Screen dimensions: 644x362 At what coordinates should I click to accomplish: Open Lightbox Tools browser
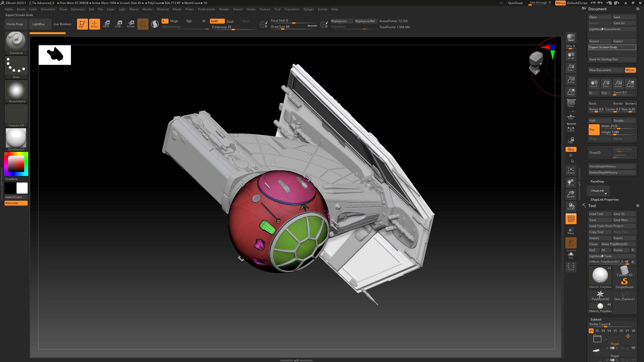[612, 256]
